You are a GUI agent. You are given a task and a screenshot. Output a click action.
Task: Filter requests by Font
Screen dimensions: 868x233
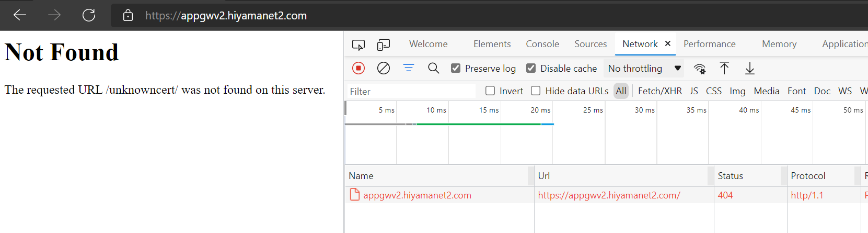[x=797, y=91]
